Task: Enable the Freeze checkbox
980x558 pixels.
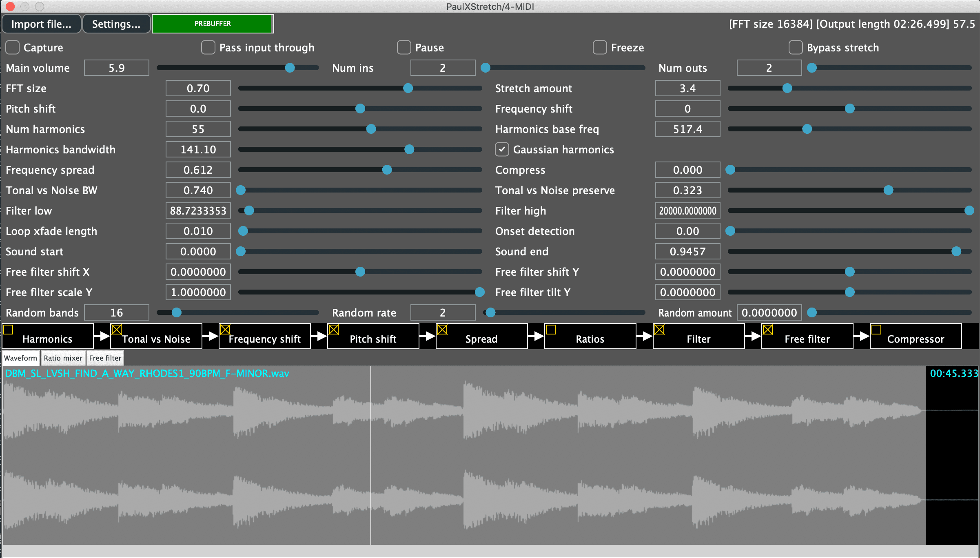Action: click(x=600, y=47)
